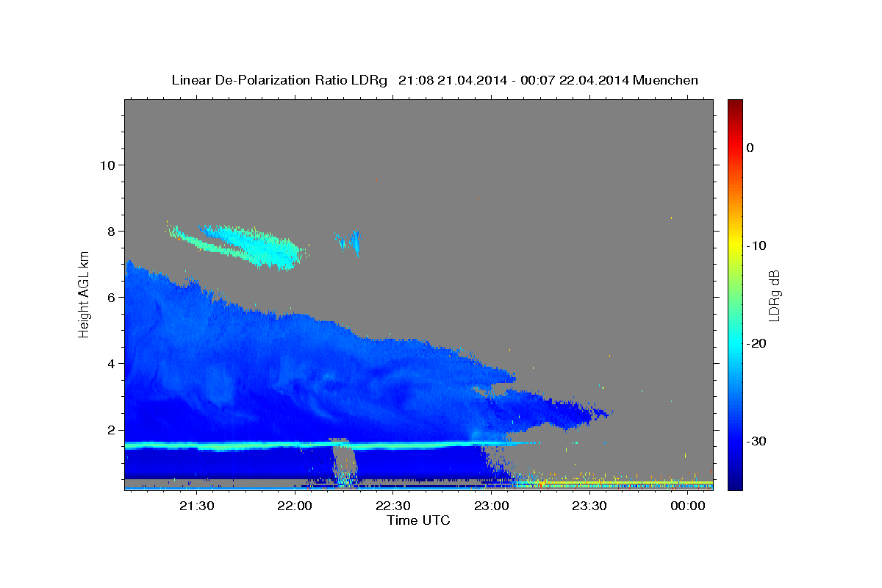
Task: Click the height label '8'
Action: [110, 231]
